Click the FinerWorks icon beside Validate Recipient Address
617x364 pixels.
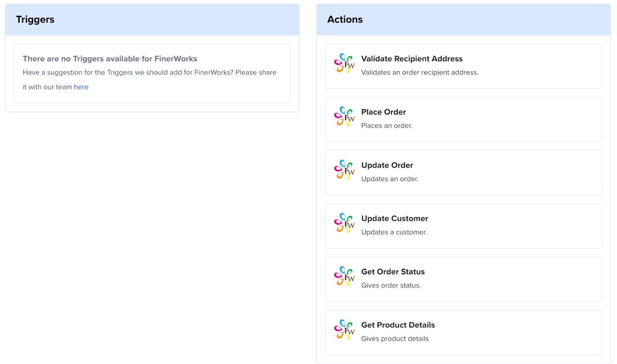click(x=344, y=63)
